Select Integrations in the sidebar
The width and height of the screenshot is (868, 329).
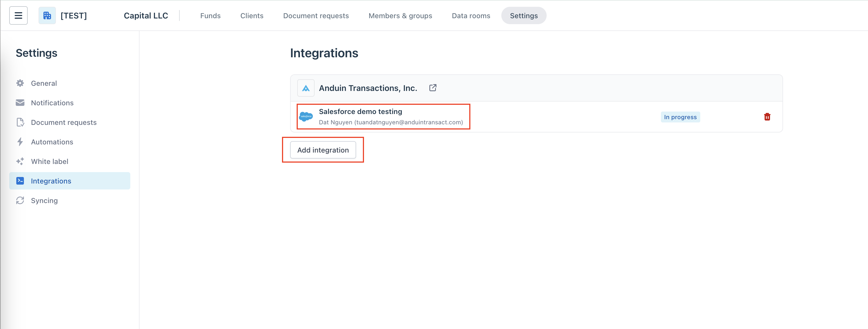click(51, 181)
